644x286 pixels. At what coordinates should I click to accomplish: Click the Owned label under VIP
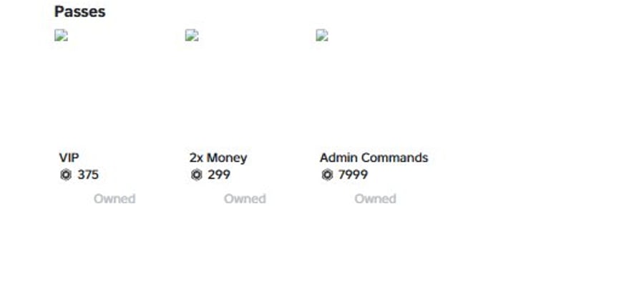coord(114,199)
